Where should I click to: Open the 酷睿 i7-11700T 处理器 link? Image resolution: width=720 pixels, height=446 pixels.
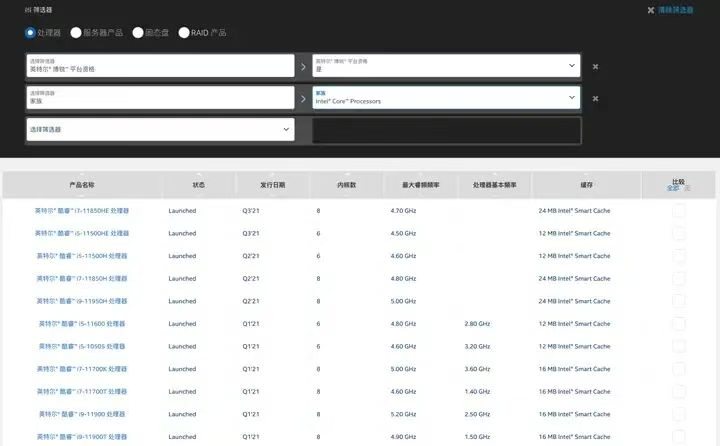point(82,391)
